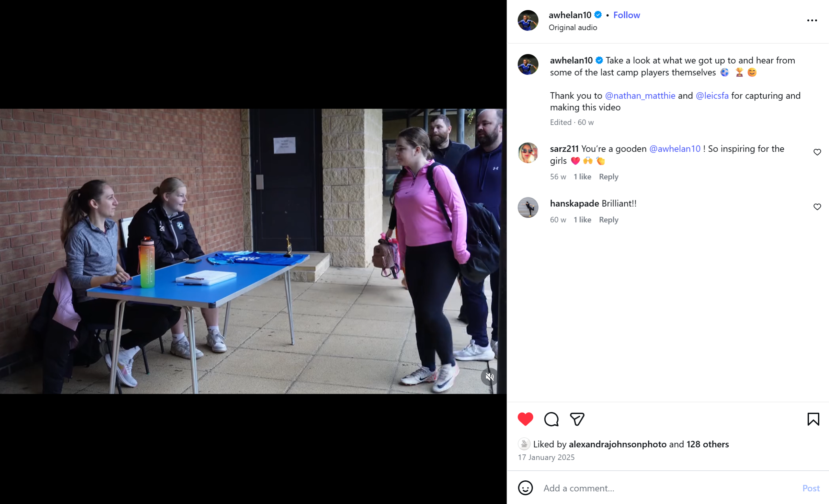The image size is (829, 504).
Task: Open the three-dot more options menu
Action: [812, 20]
